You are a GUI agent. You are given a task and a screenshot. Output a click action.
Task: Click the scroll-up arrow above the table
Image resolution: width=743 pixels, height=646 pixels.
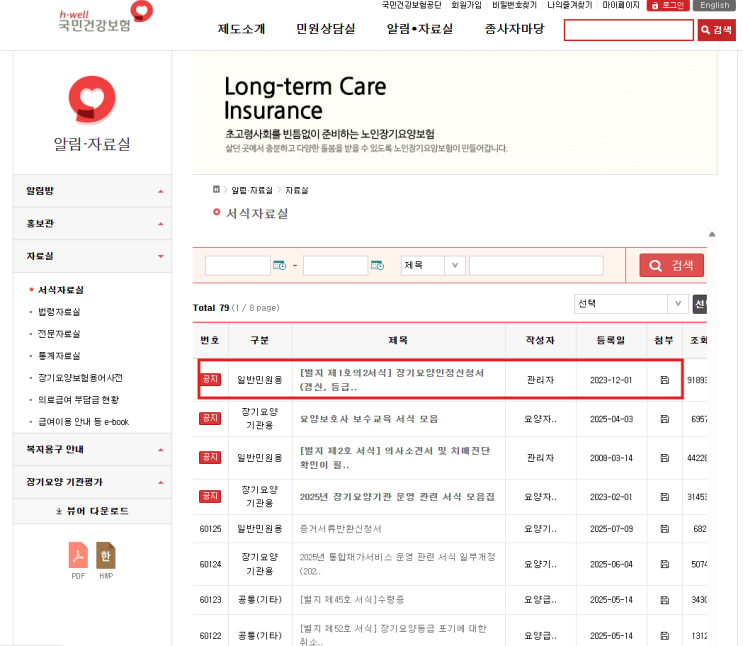[x=712, y=234]
